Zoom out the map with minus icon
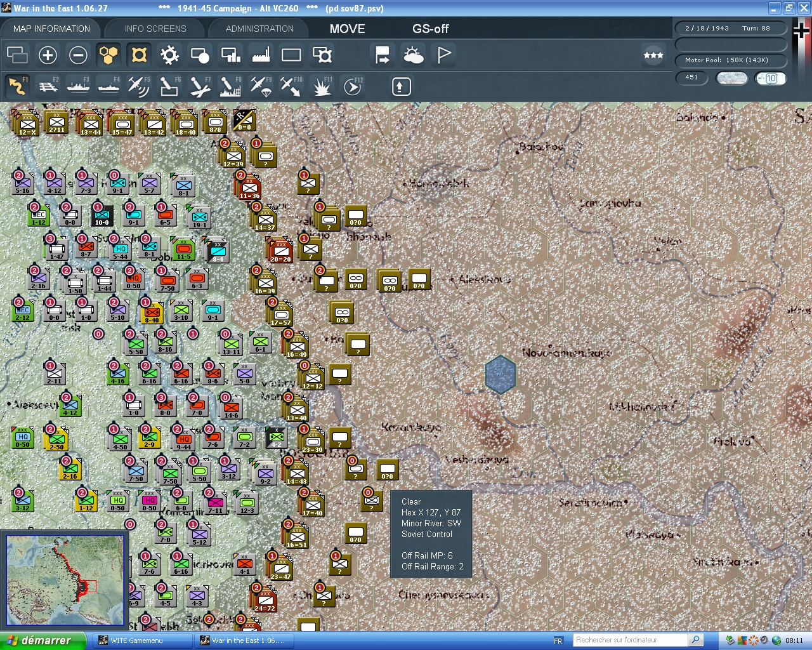 click(x=78, y=55)
